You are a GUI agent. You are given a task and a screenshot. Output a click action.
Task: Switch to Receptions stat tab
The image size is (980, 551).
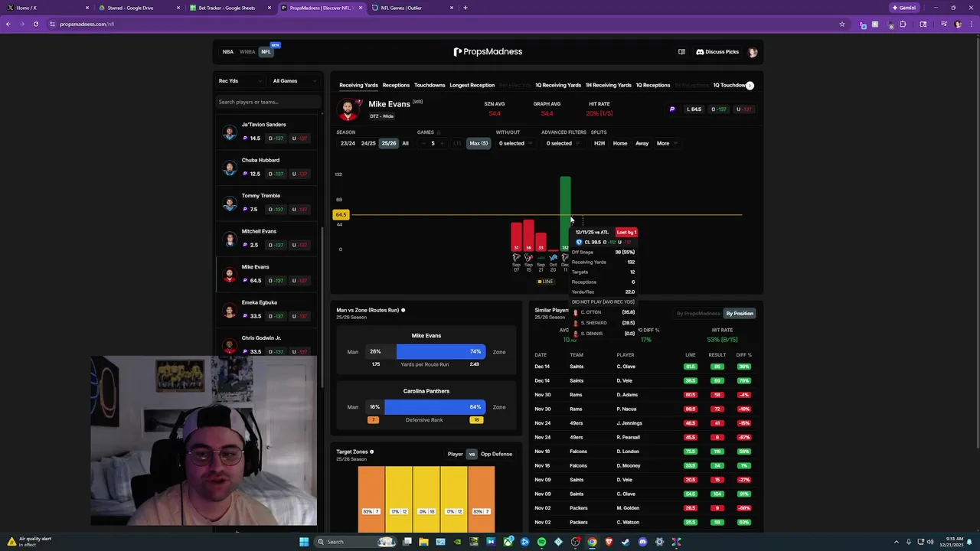point(396,85)
